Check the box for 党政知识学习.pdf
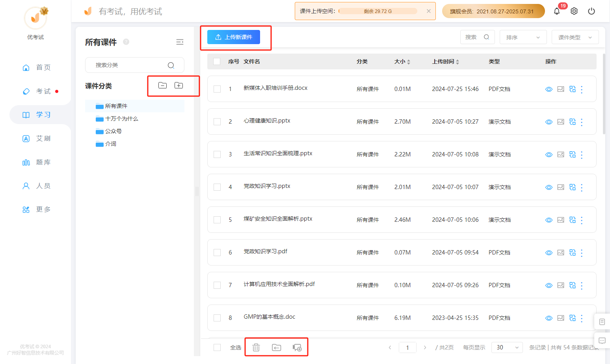The image size is (610, 364). pyautogui.click(x=217, y=253)
